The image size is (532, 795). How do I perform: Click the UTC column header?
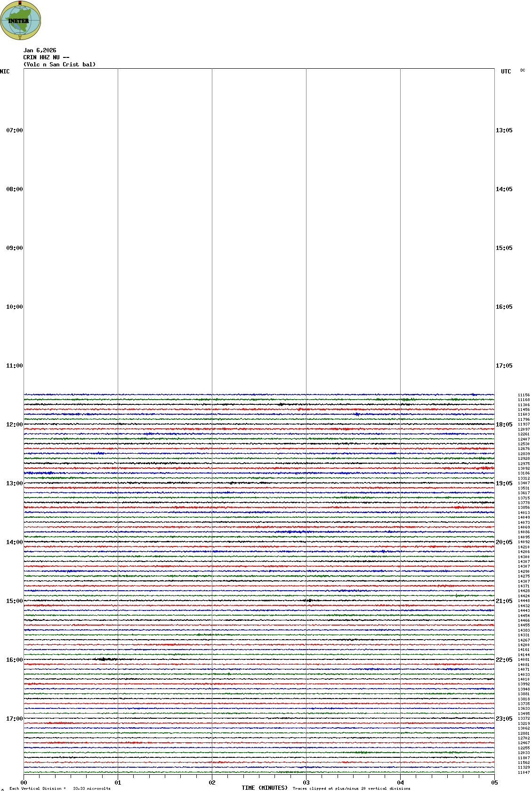[x=506, y=72]
